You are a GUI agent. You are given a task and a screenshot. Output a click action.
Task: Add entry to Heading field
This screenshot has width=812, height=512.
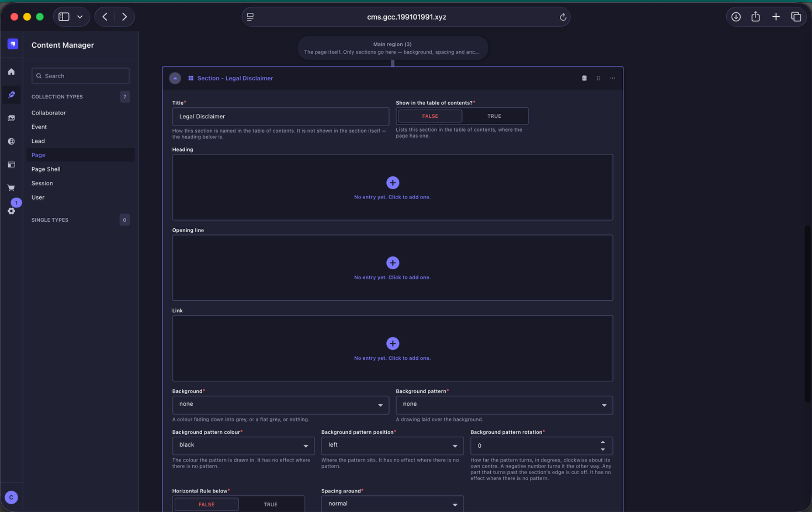(x=392, y=183)
